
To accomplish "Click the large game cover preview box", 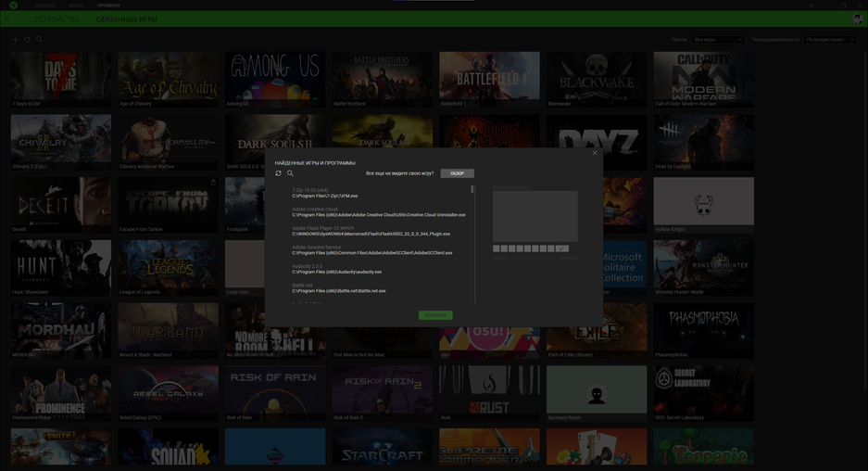I will point(535,216).
